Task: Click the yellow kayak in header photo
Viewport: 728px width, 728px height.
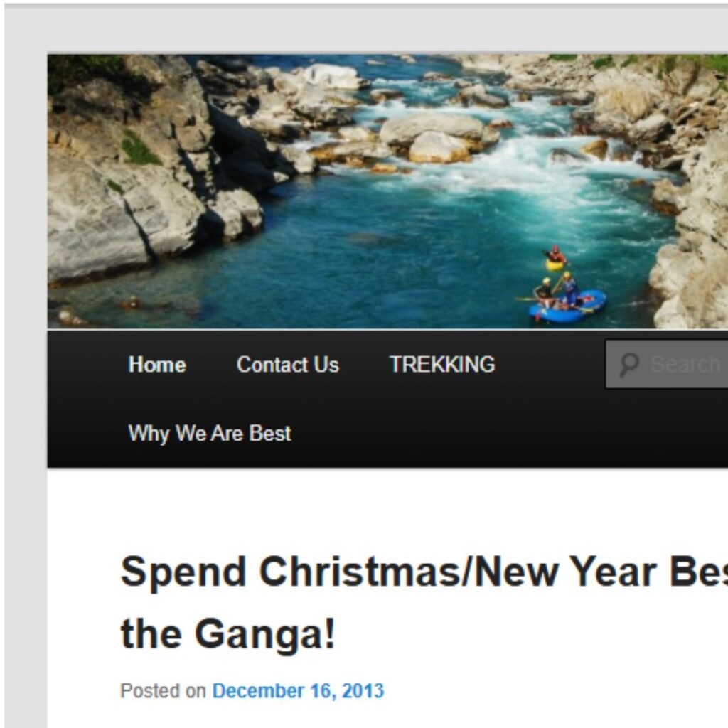Action: click(555, 264)
